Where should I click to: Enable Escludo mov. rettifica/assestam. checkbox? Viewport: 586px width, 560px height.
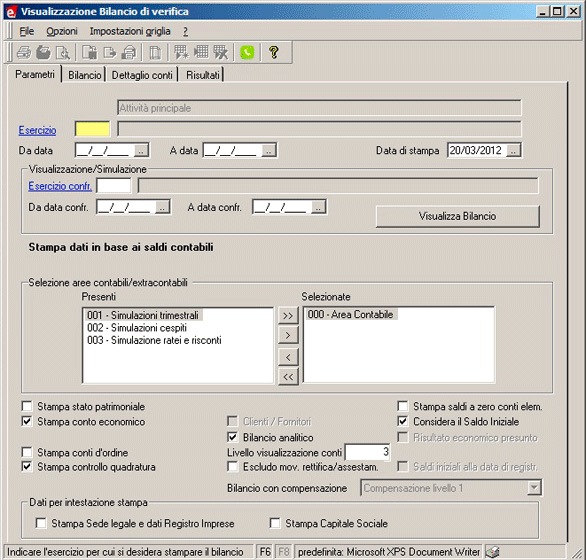click(x=232, y=467)
